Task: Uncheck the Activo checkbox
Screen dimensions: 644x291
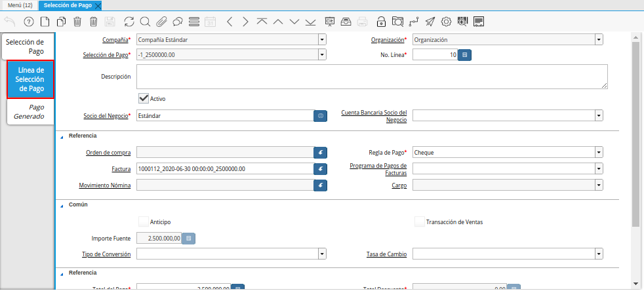Action: [x=144, y=98]
